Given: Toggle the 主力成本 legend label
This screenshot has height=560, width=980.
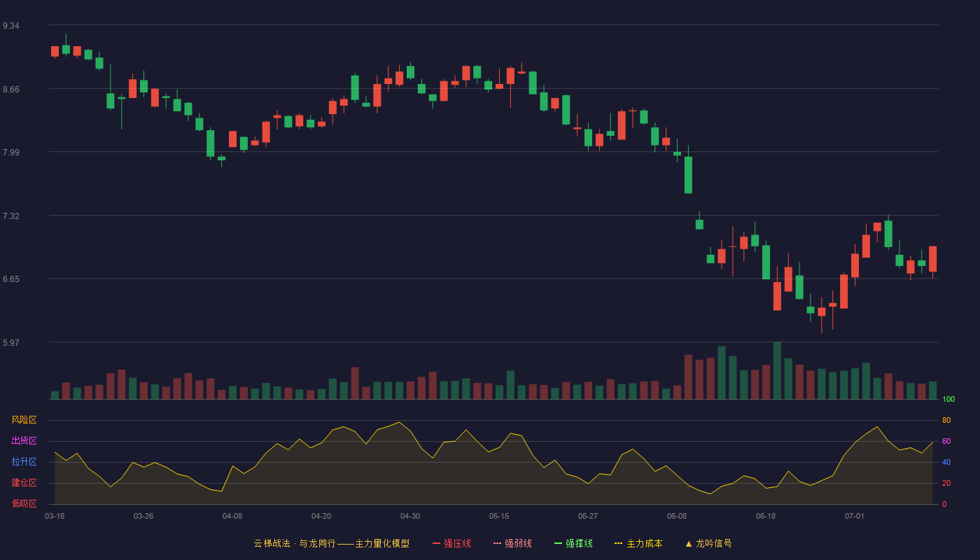Looking at the screenshot, I should 644,543.
